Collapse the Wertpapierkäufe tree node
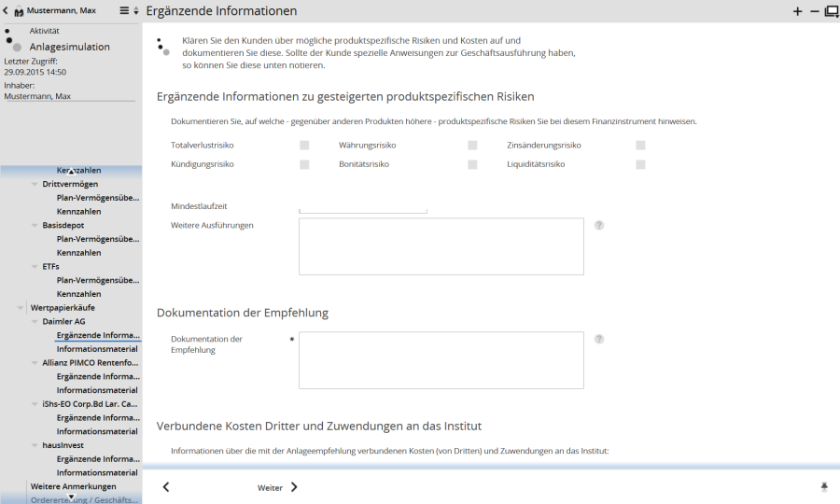This screenshot has width=840, height=504. click(x=21, y=308)
